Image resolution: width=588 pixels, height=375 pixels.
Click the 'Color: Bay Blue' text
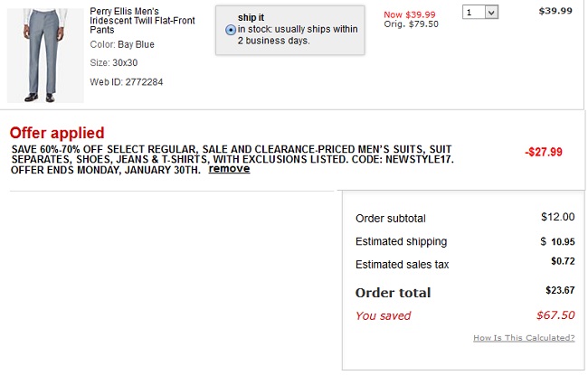pos(122,44)
